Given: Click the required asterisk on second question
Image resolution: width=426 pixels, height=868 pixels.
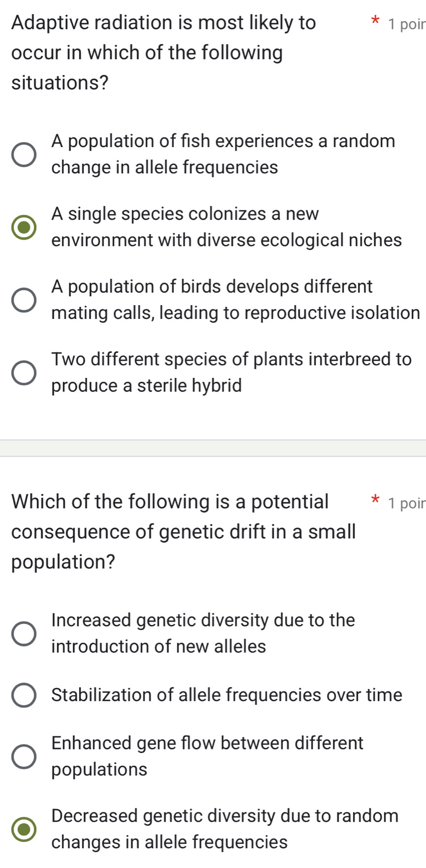Looking at the screenshot, I should pyautogui.click(x=376, y=499).
